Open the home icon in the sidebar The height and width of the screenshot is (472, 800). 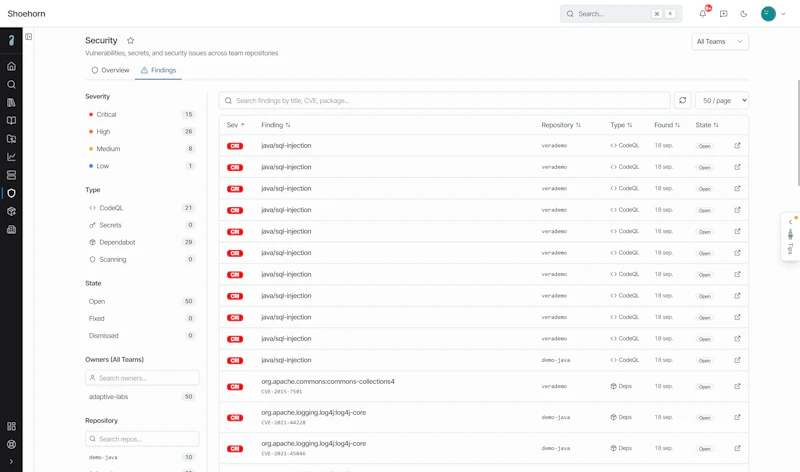(11, 66)
